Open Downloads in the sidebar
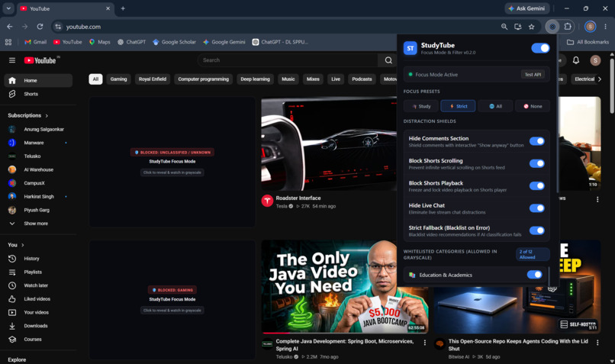 click(38, 326)
